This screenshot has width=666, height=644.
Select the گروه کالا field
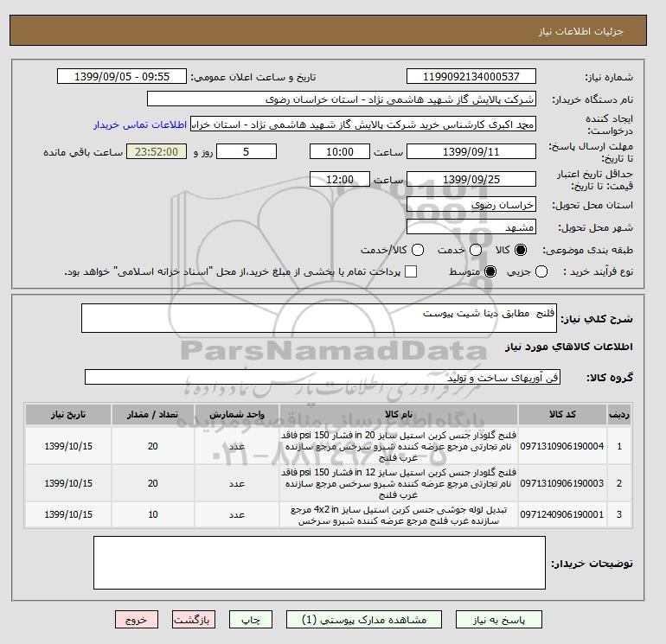click(323, 377)
